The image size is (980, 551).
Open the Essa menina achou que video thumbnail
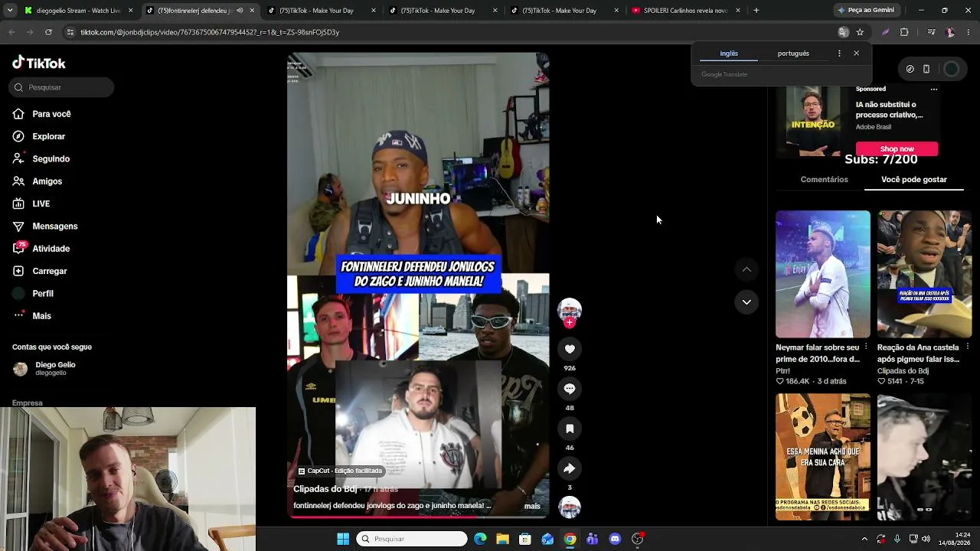[x=823, y=457]
